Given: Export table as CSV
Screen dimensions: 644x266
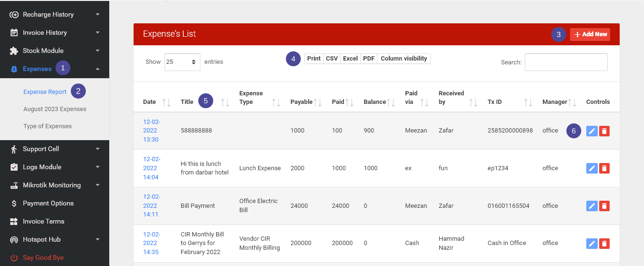Looking at the screenshot, I should [332, 59].
